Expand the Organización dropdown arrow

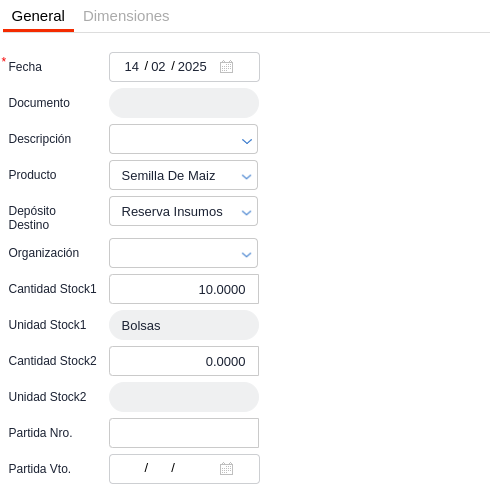pos(247,255)
